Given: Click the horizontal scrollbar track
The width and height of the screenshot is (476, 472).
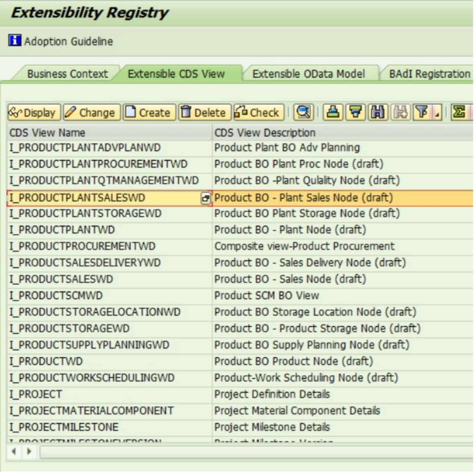Looking at the screenshot, I should click(x=256, y=452).
